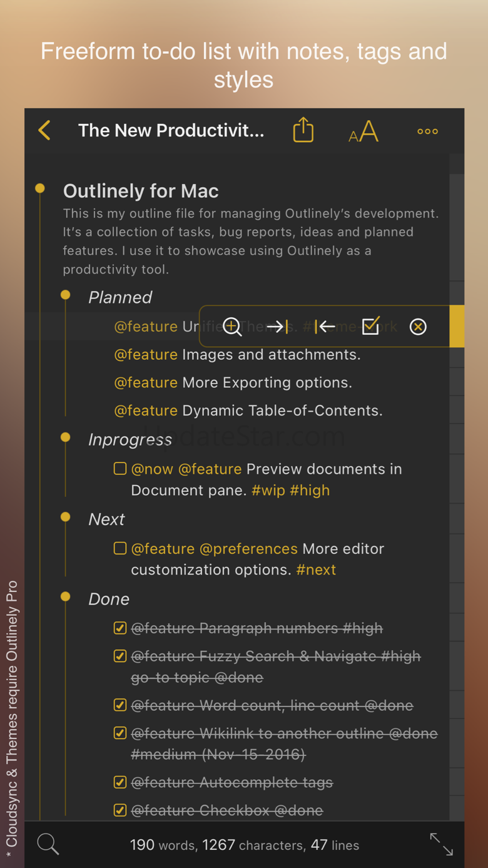Image resolution: width=488 pixels, height=868 pixels.
Task: Open search with the bottom magnifier icon
Action: coord(48,844)
